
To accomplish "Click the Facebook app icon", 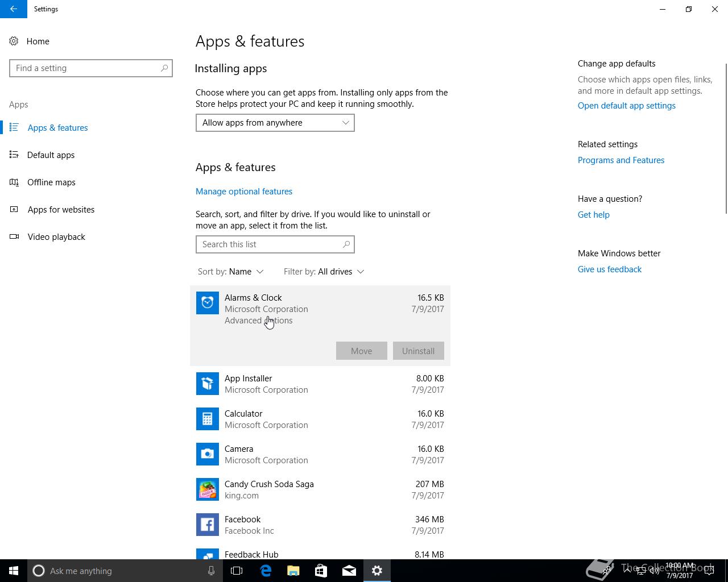I will click(208, 525).
